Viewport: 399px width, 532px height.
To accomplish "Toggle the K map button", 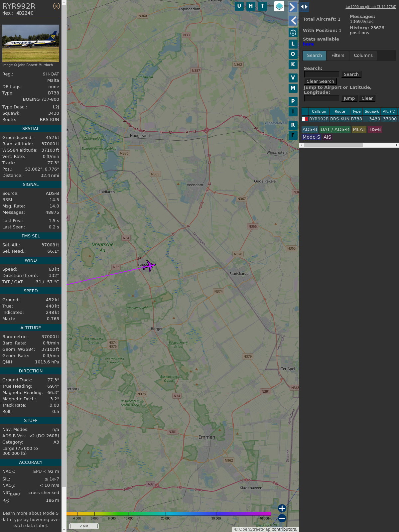I will click(x=293, y=65).
